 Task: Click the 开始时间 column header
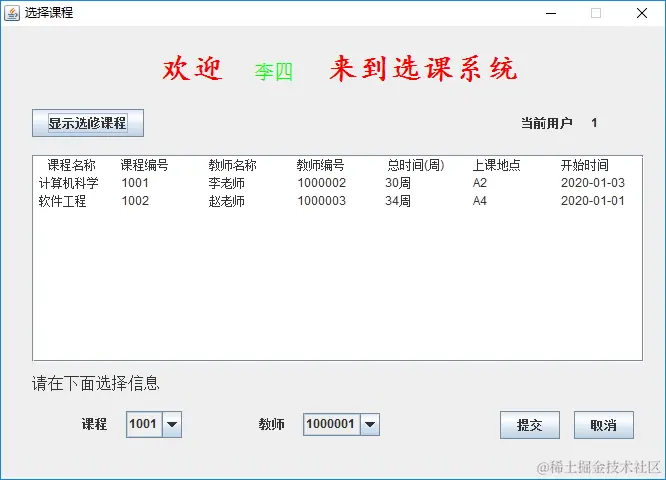pos(584,165)
